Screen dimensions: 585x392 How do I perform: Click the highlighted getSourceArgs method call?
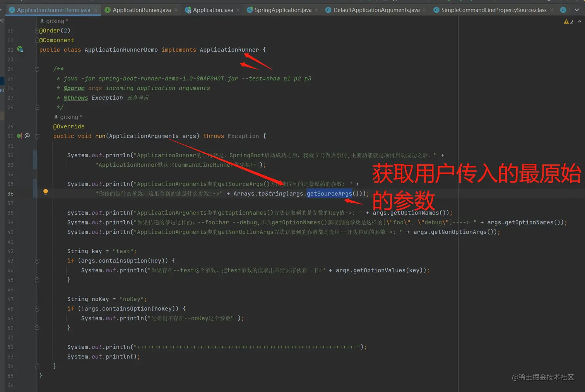pyautogui.click(x=329, y=193)
